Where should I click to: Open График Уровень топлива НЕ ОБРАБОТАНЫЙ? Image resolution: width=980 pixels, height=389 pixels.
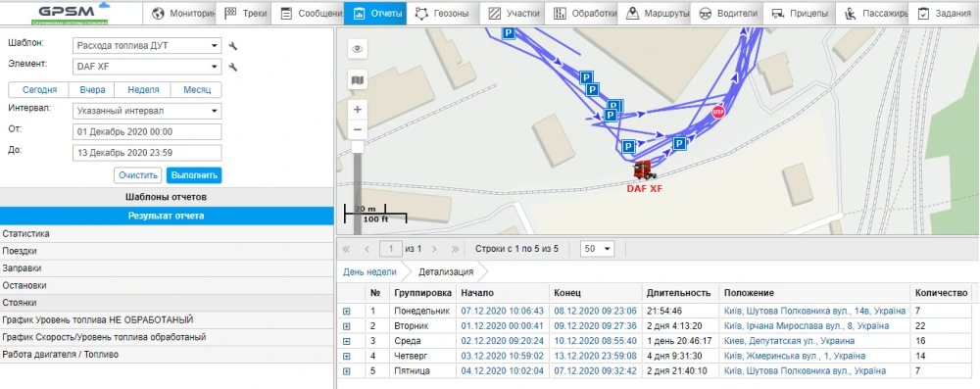click(x=167, y=319)
